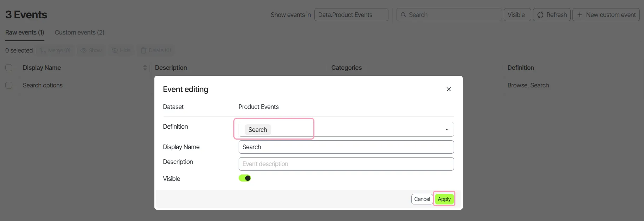Toggle the Visible switch off
Screen dimensions: 644x221
245,178
